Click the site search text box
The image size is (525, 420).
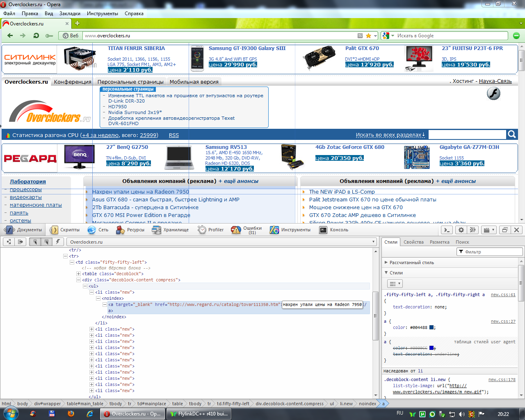[467, 135]
